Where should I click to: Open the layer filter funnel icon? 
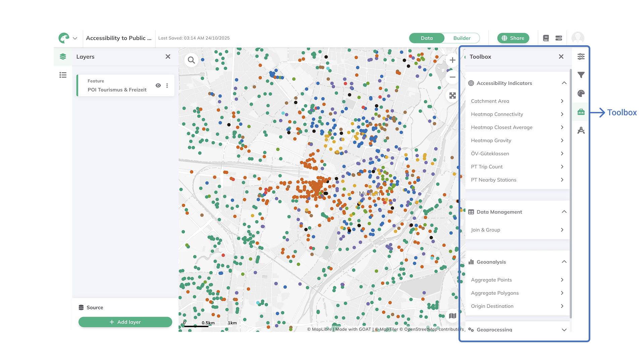(581, 75)
